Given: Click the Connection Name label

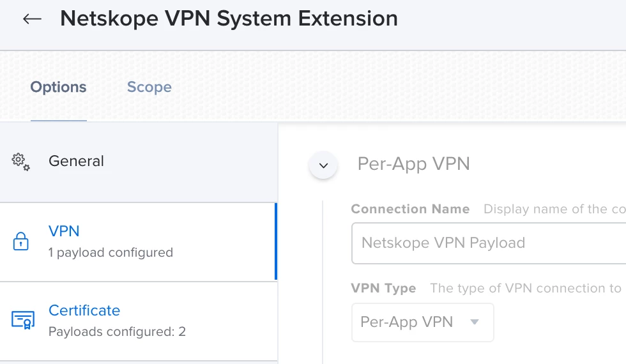Looking at the screenshot, I should pos(410,209).
